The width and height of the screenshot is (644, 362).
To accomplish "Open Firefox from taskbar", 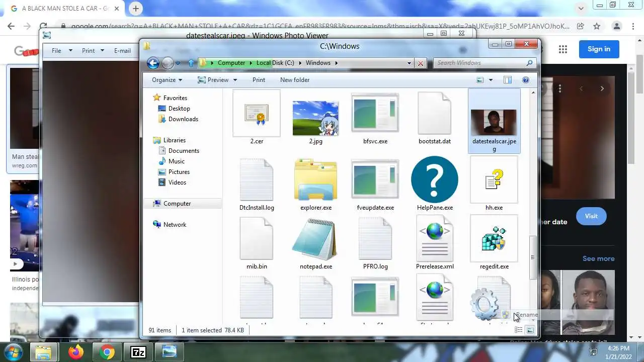I will (76, 352).
